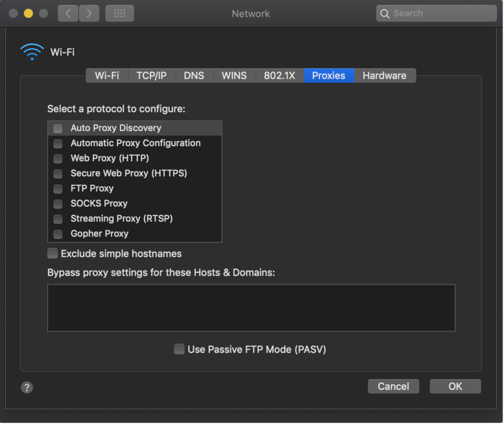Click the help question mark button

[x=27, y=388]
